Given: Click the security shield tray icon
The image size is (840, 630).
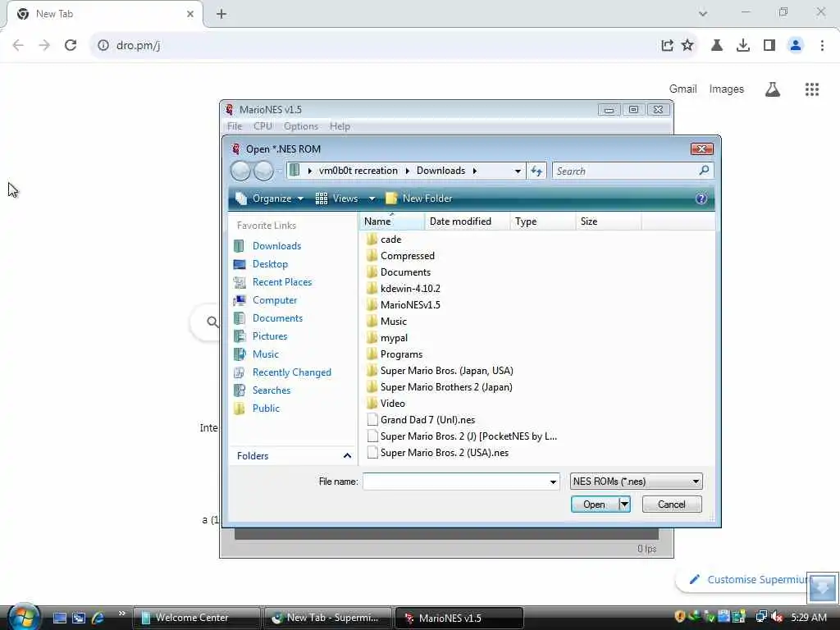Looking at the screenshot, I should pyautogui.click(x=680, y=617).
